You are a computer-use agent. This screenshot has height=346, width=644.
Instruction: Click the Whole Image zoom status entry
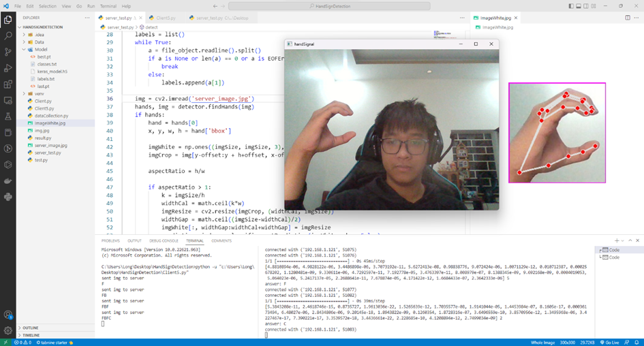tap(542, 343)
